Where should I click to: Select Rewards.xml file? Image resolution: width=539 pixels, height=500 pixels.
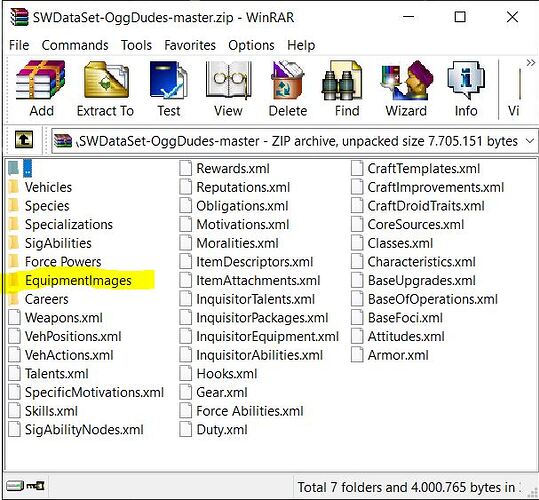click(225, 168)
